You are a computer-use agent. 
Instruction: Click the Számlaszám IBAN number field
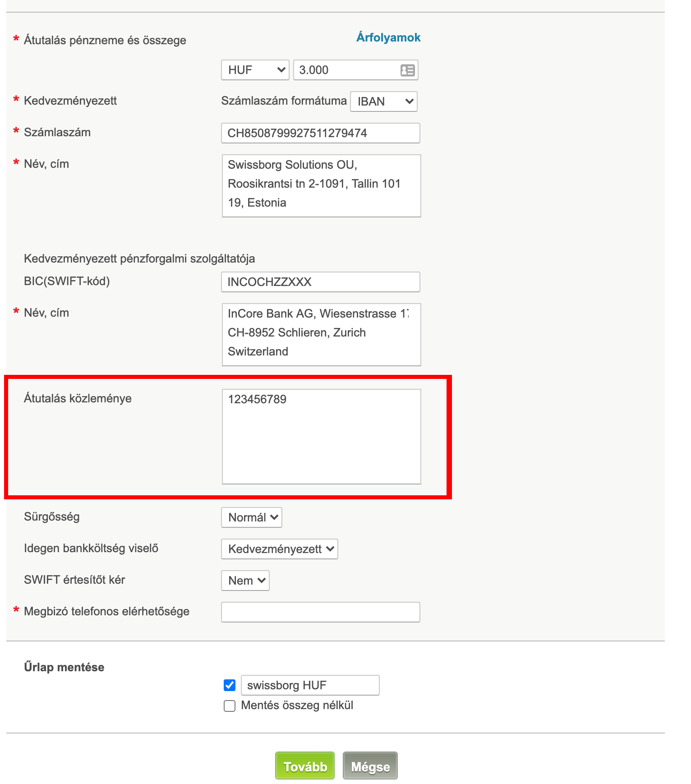pyautogui.click(x=320, y=133)
